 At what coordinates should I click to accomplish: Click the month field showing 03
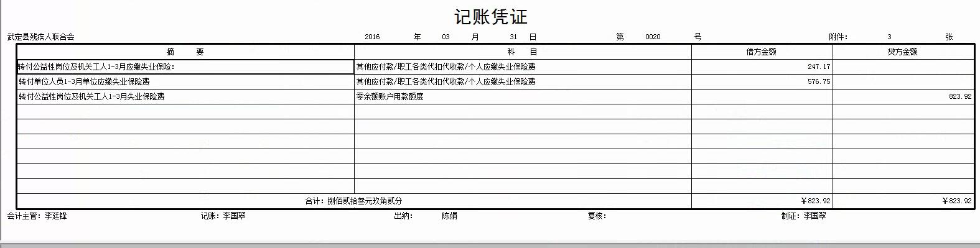[446, 37]
